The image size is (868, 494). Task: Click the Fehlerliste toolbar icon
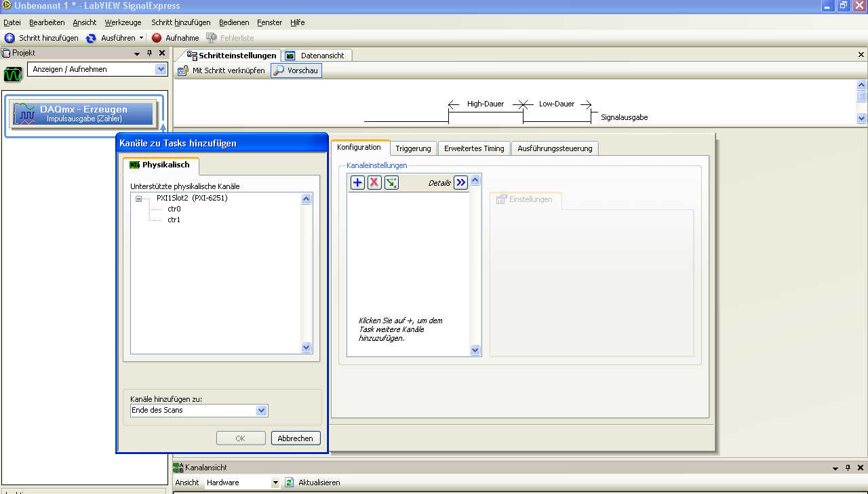point(212,38)
